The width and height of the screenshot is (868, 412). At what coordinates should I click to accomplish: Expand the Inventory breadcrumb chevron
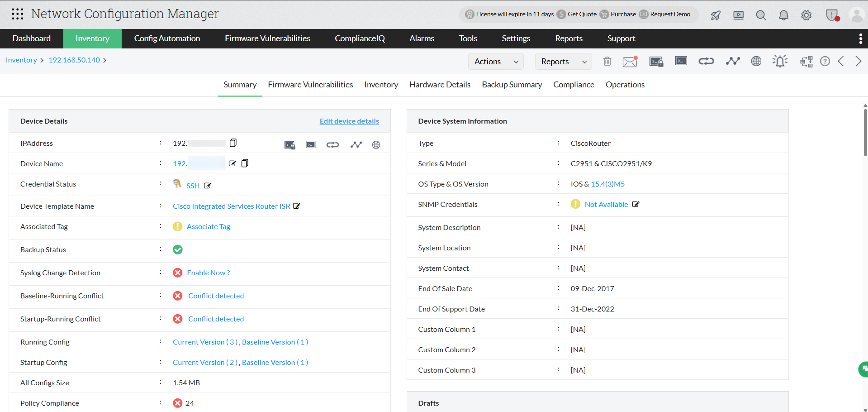[x=41, y=60]
